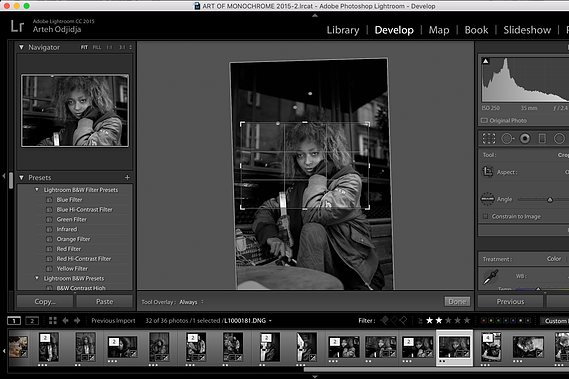
Task: Collapse the Presets panel
Action: pos(21,178)
